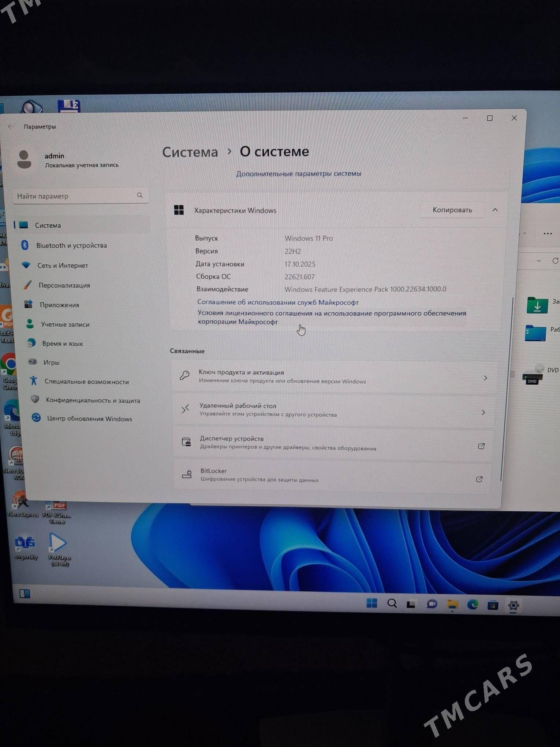Image resolution: width=560 pixels, height=747 pixels.
Task: Click Settings gear on taskbar
Action: [x=514, y=606]
